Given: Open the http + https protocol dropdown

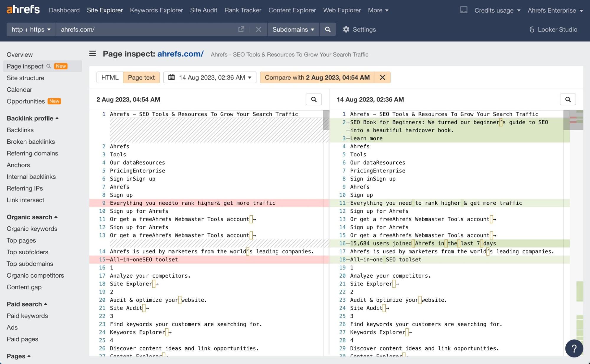Looking at the screenshot, I should (x=30, y=29).
